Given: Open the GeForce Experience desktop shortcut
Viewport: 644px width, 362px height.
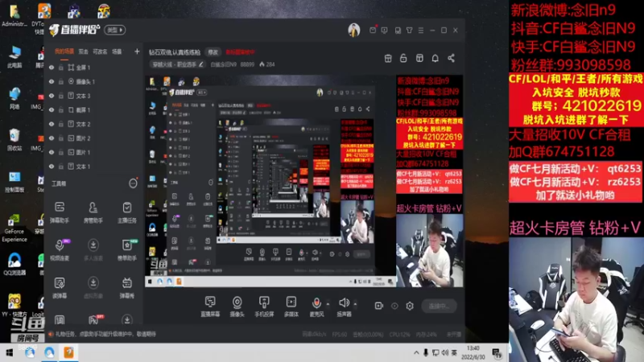Looking at the screenshot, I should coord(14,228).
